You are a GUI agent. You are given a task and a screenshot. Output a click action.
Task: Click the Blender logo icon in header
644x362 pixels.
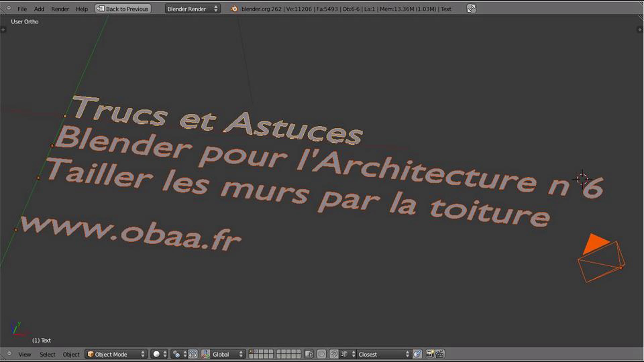point(234,9)
